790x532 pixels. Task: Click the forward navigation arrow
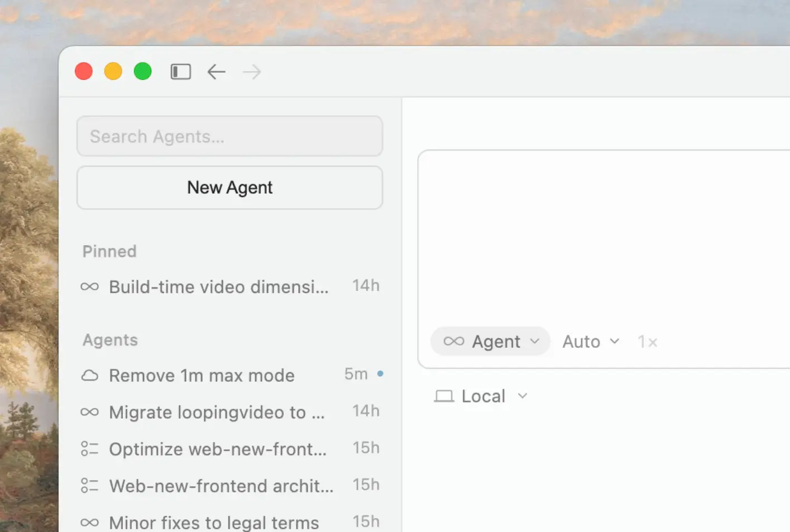pyautogui.click(x=251, y=71)
